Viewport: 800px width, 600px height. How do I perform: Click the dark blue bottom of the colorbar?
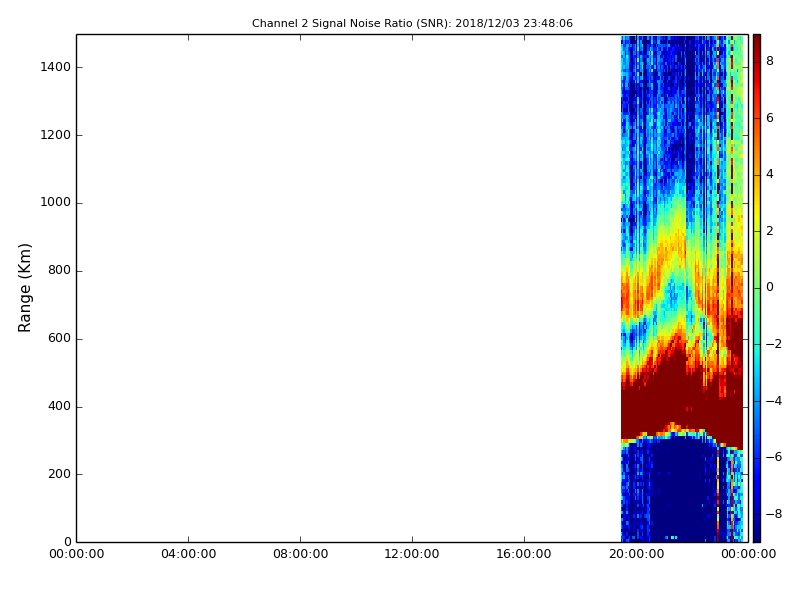pyautogui.click(x=757, y=531)
